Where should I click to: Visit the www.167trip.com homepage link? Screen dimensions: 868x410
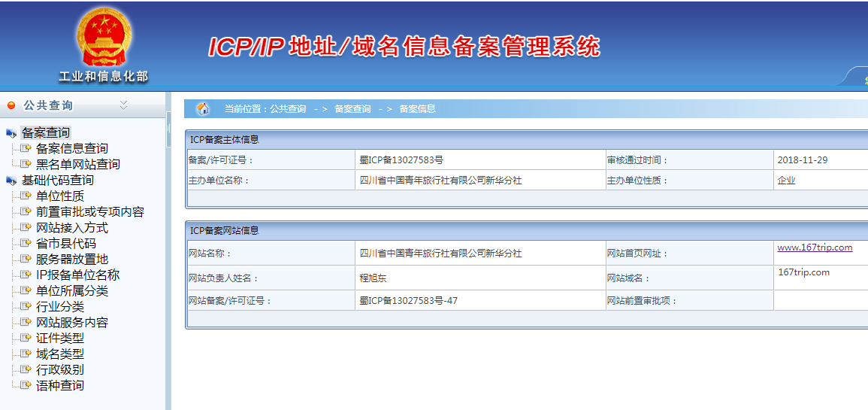815,248
